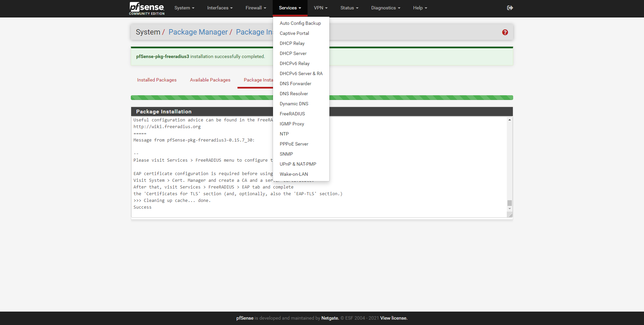Open Netgate link in footer

(330, 318)
